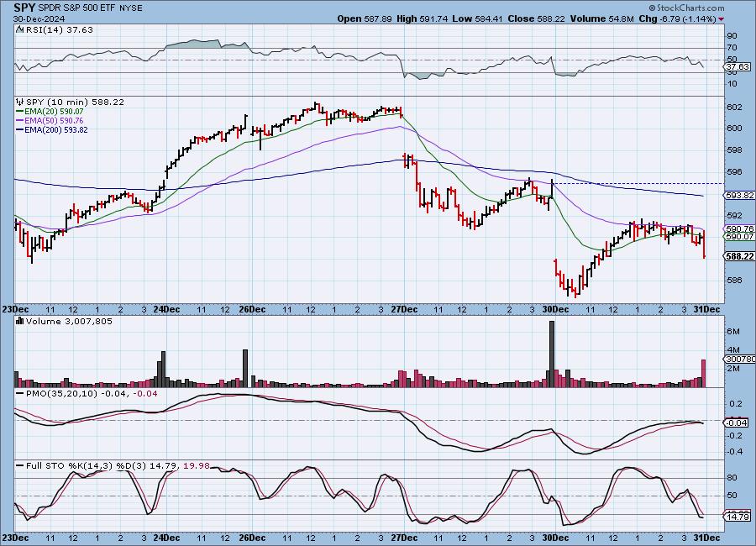Click the Low 584.41 value
The width and height of the screenshot is (756, 546).
click(x=477, y=18)
